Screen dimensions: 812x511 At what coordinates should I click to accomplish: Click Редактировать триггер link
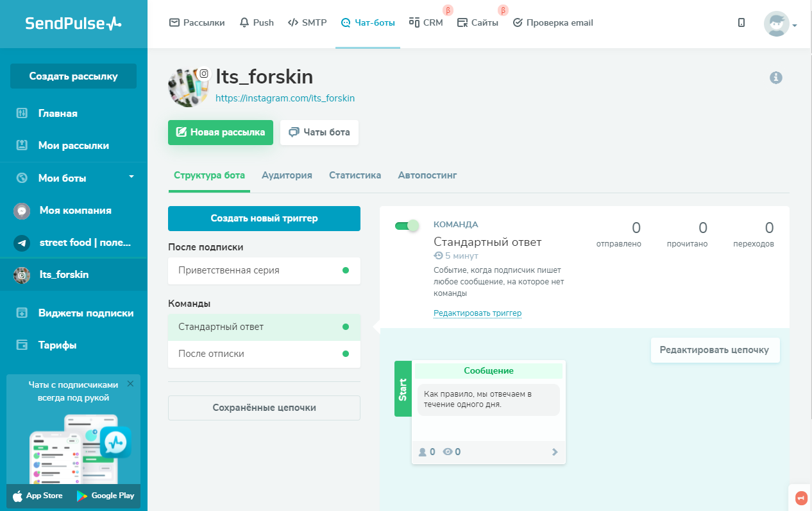pyautogui.click(x=478, y=313)
